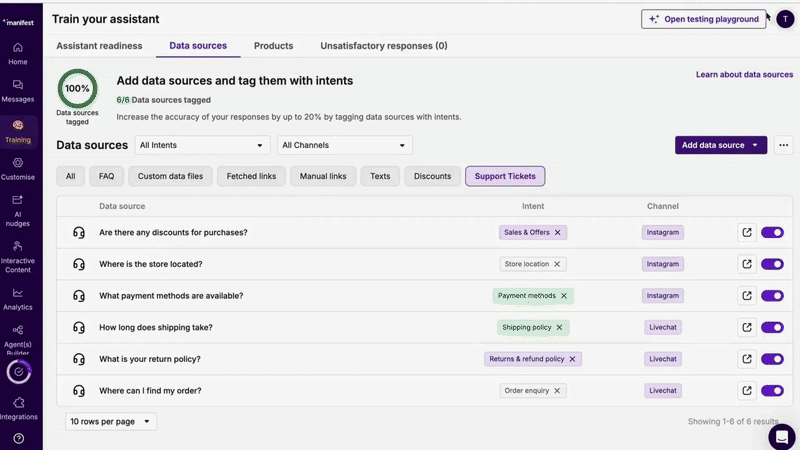
Task: Go to Customise in the sidebar
Action: [x=18, y=168]
